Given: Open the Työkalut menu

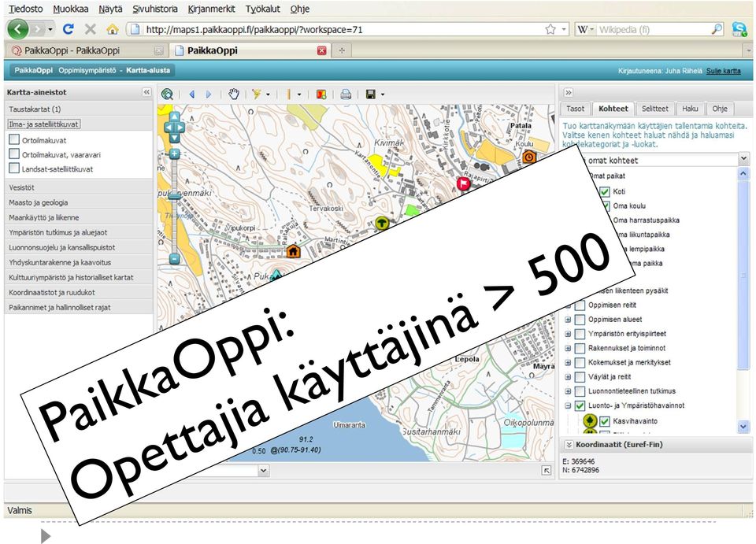Looking at the screenshot, I should 263,9.
